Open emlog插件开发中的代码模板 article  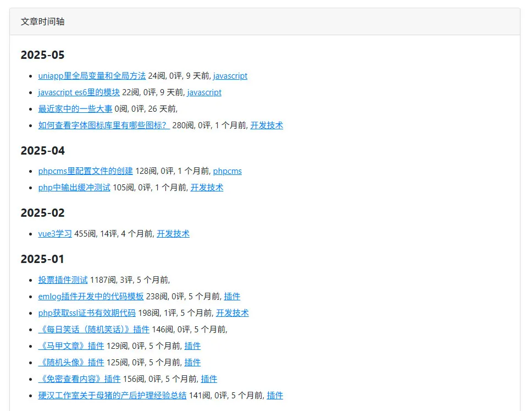coord(91,297)
